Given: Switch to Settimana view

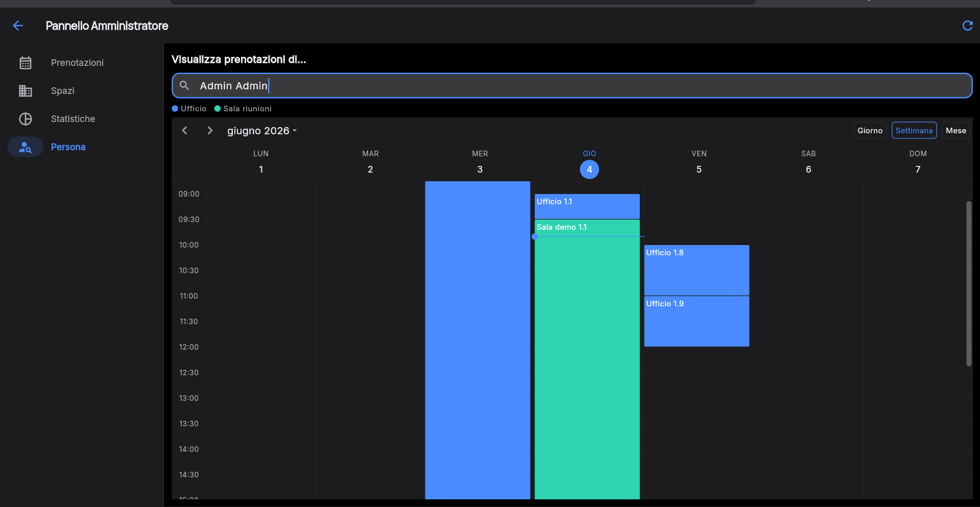Looking at the screenshot, I should (x=914, y=131).
